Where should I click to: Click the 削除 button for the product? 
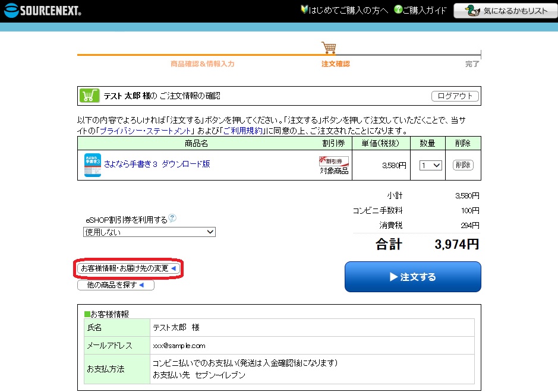463,165
